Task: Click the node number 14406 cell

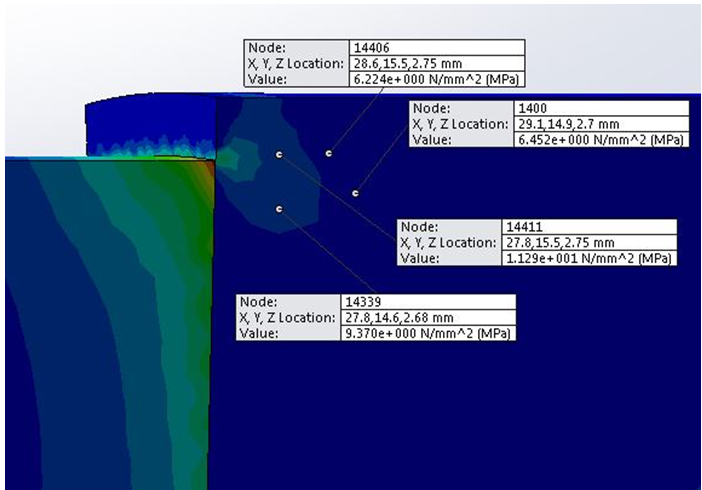Action: [436, 47]
